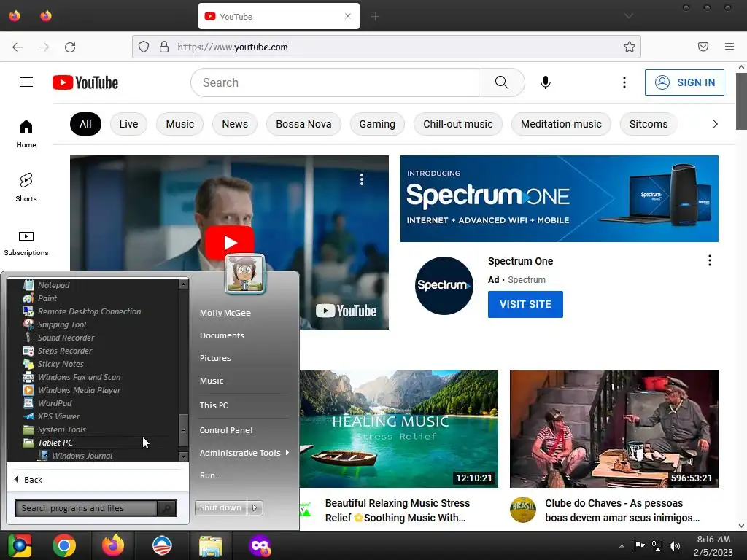Open the Shut down options arrow
Image resolution: width=747 pixels, height=560 pixels.
pos(255,507)
